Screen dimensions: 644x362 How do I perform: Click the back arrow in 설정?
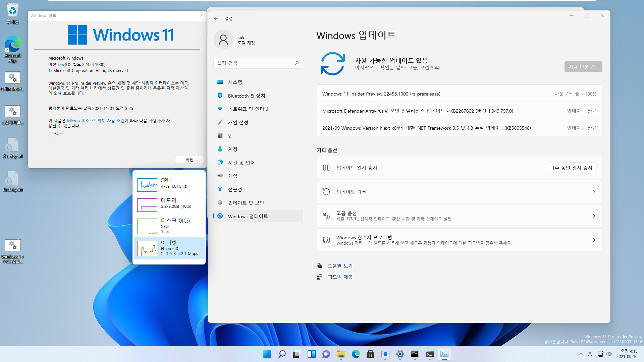coord(217,18)
